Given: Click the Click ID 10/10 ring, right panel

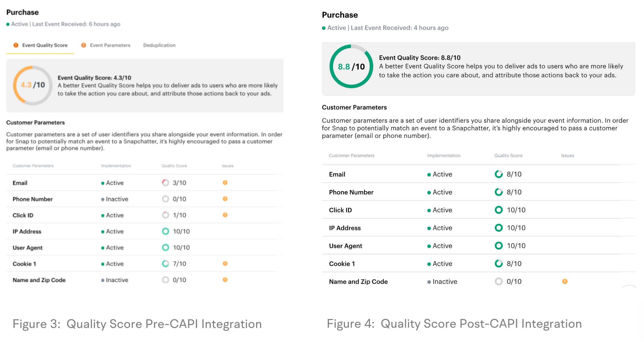Looking at the screenshot, I should 498,210.
